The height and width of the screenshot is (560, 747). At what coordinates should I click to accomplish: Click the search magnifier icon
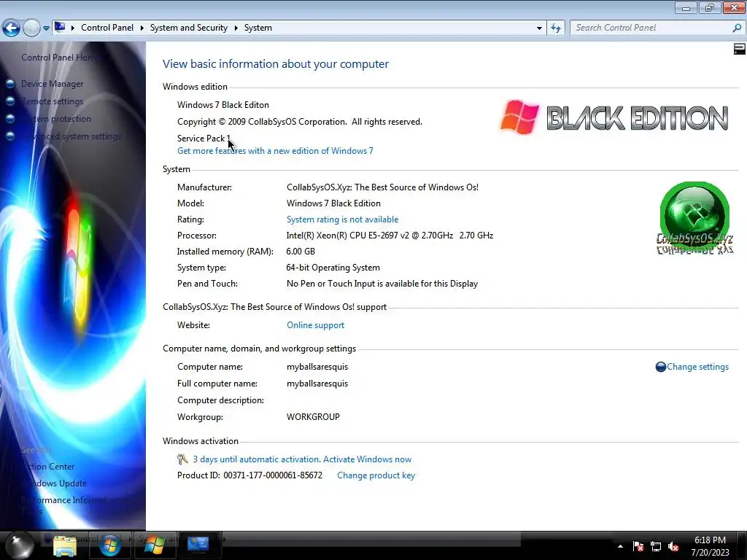click(x=737, y=28)
